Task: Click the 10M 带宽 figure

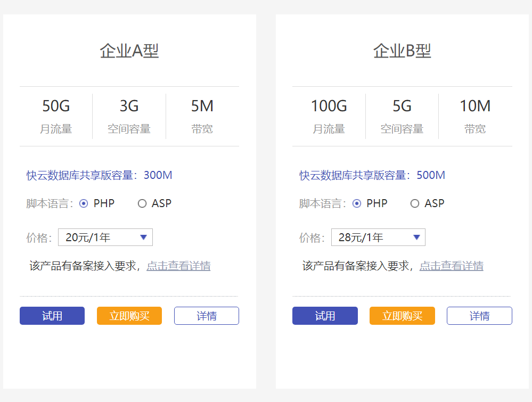Action: pos(475,106)
